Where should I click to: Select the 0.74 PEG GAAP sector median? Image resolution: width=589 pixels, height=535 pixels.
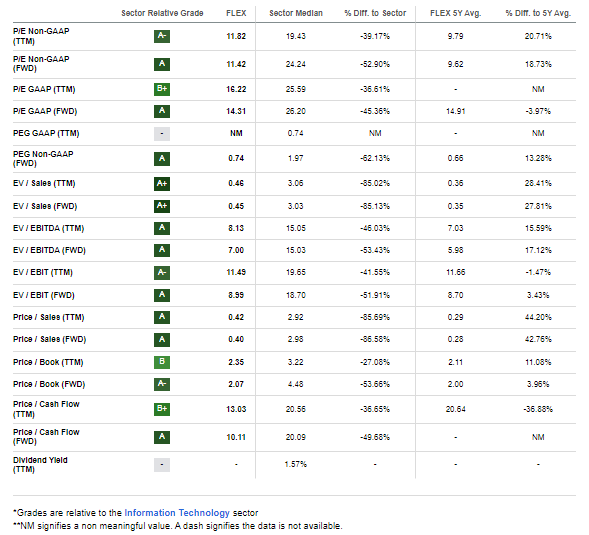(296, 133)
